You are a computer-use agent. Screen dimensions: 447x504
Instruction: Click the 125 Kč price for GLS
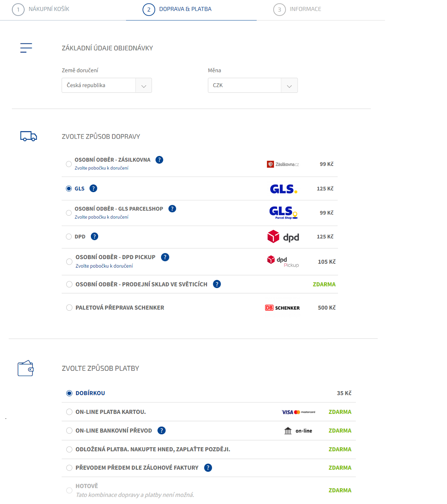pos(325,189)
